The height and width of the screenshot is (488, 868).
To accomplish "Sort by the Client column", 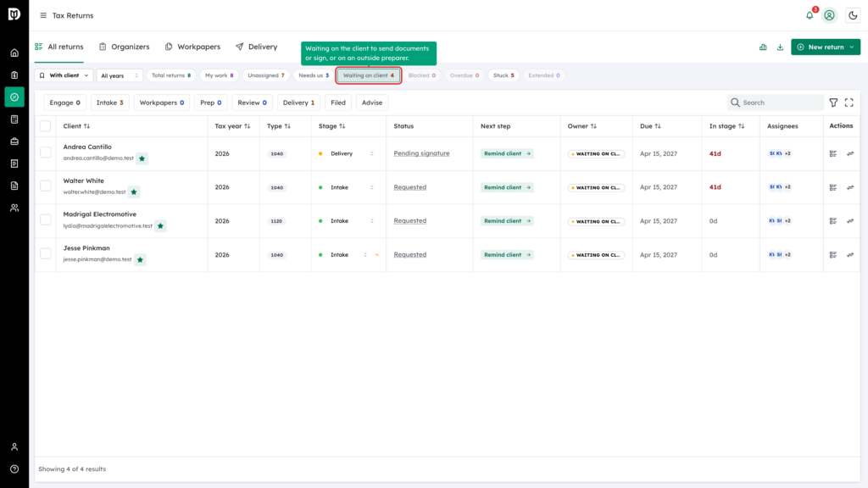I will click(76, 126).
